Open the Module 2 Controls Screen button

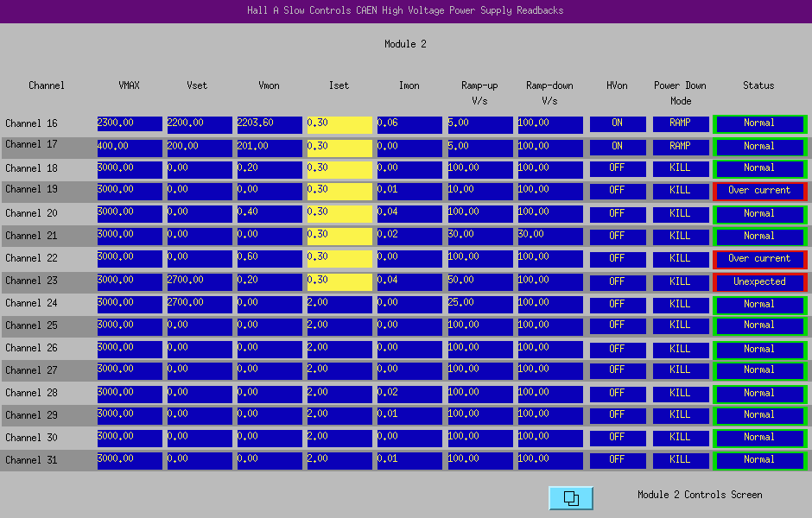click(571, 498)
